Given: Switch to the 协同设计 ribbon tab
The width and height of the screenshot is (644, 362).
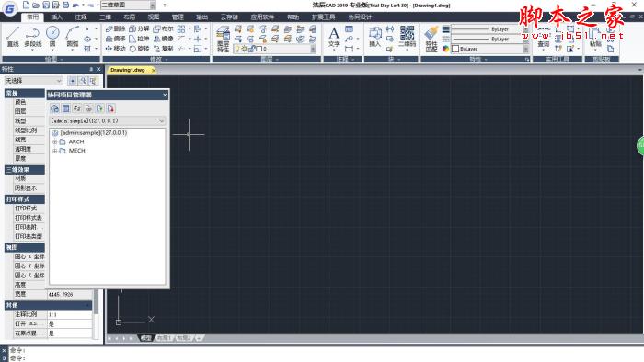Looking at the screenshot, I should (x=360, y=17).
